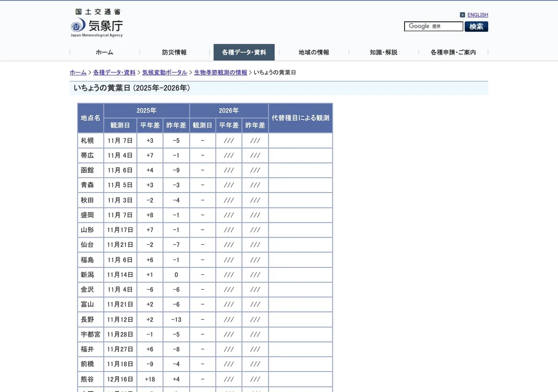
Task: Click 青森 observation date 11月 5日
Action: 120,185
